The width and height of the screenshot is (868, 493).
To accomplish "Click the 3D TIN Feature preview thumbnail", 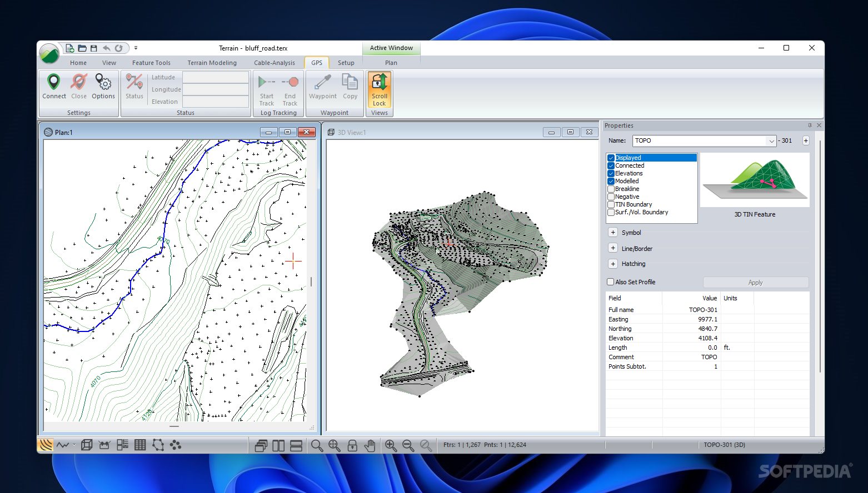I will (755, 180).
